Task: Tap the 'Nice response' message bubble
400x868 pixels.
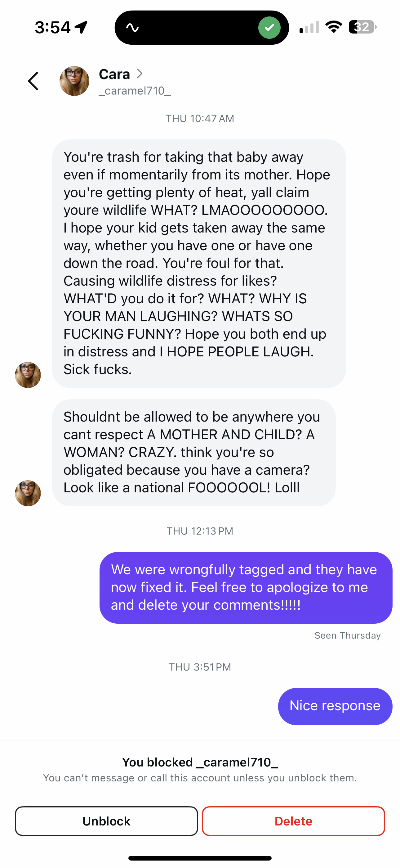Action: [x=335, y=706]
